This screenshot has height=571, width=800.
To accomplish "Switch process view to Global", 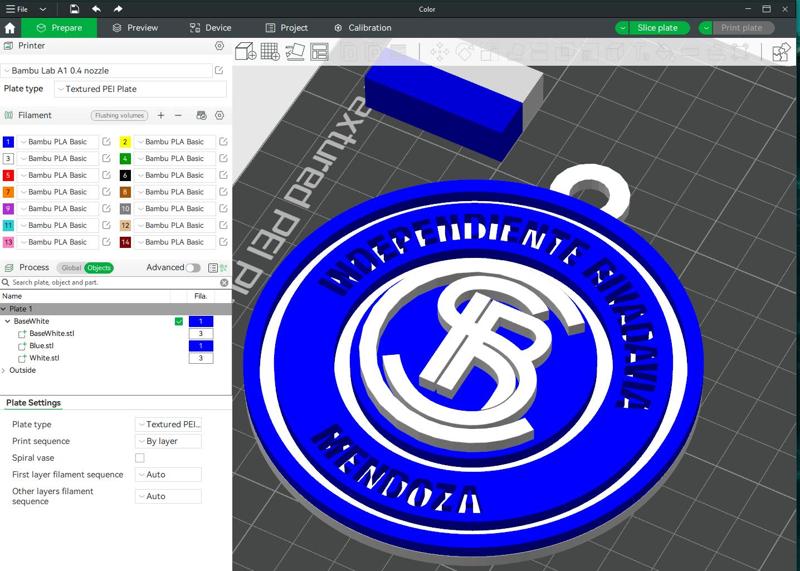I will click(71, 267).
